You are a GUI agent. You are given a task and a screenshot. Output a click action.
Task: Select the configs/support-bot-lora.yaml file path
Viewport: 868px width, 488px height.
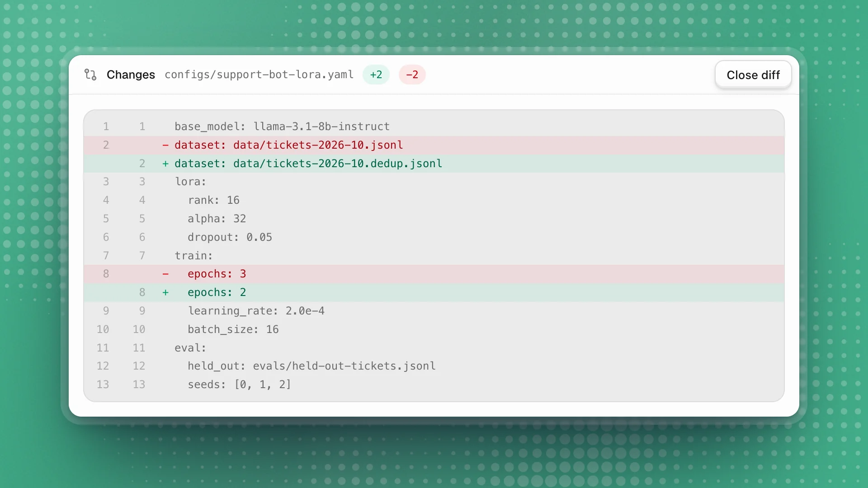(x=259, y=75)
